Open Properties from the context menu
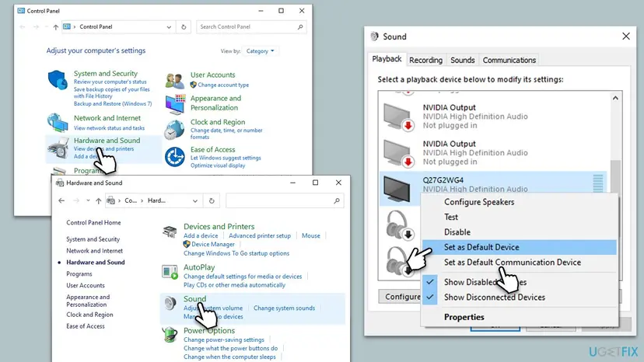The image size is (644, 362). point(520,317)
